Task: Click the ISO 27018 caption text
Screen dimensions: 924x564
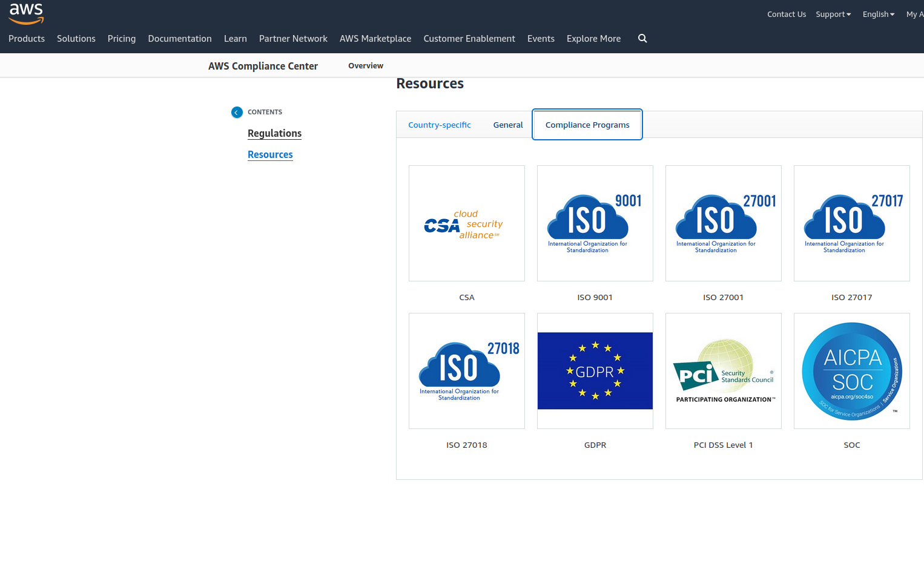Action: click(467, 445)
